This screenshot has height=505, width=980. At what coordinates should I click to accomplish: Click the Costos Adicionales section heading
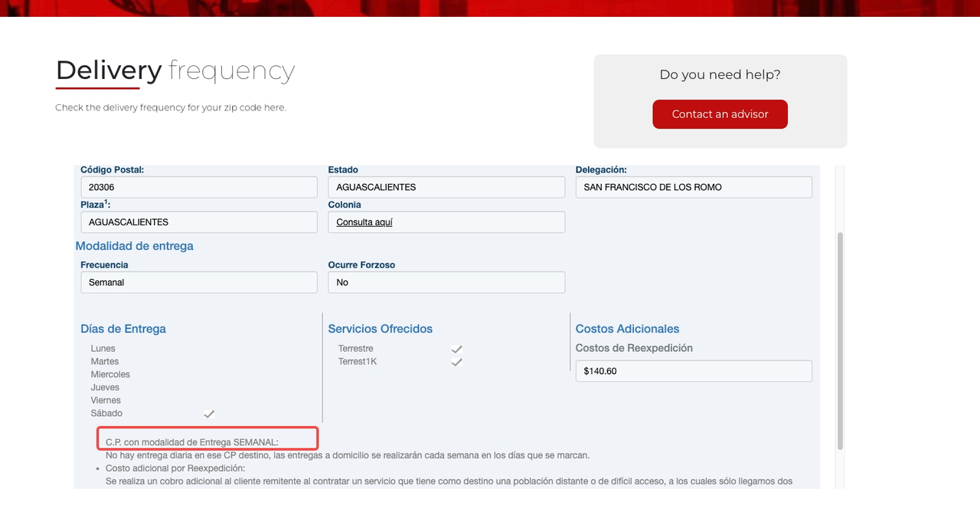[627, 329]
